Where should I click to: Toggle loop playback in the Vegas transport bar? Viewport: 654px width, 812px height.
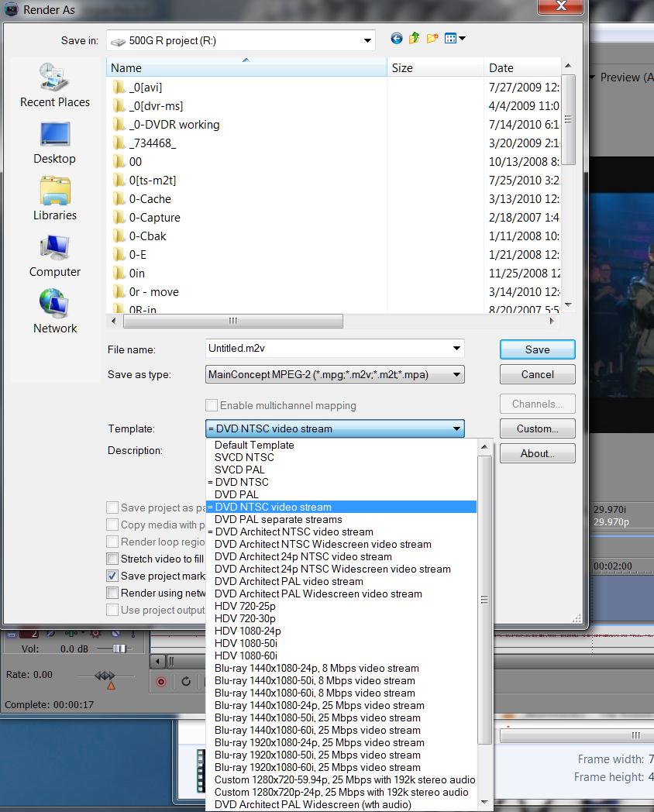(186, 682)
